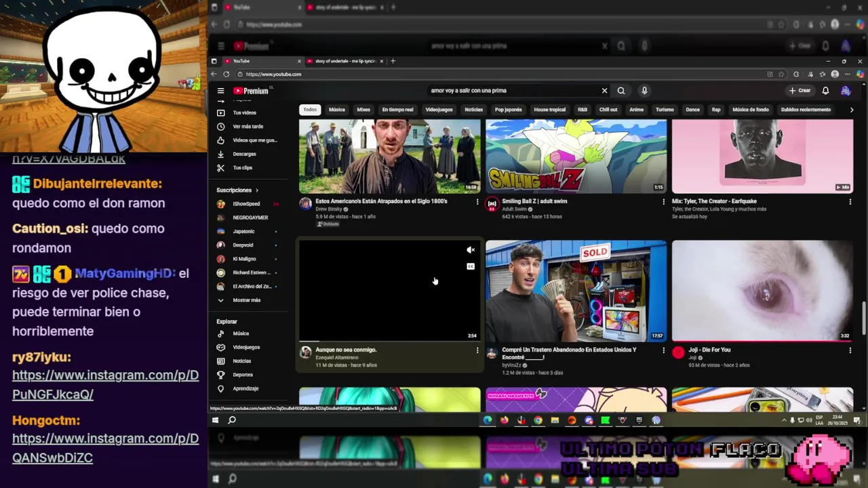This screenshot has height=488, width=868.
Task: Select the En tiempo real chip
Action: 397,110
